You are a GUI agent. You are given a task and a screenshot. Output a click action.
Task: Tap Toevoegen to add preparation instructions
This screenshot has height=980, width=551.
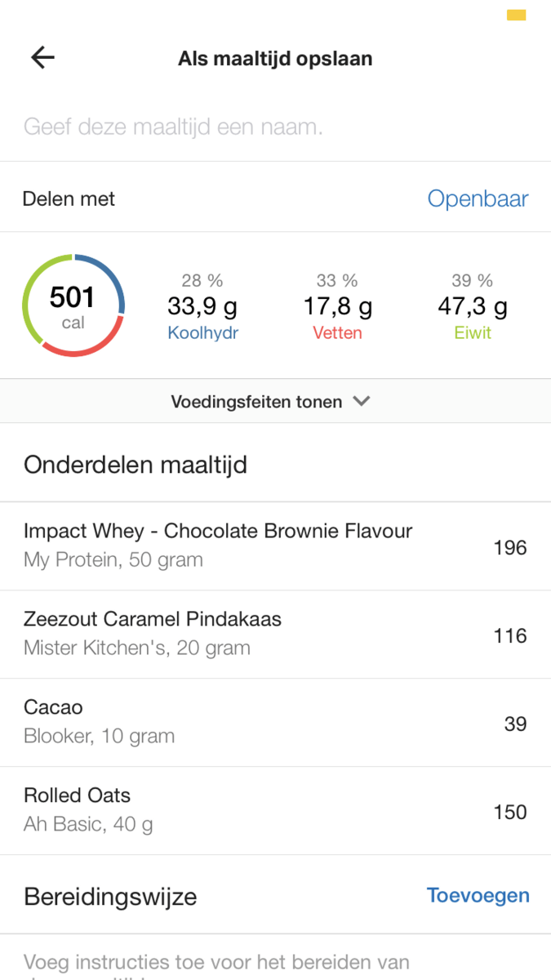tap(478, 896)
